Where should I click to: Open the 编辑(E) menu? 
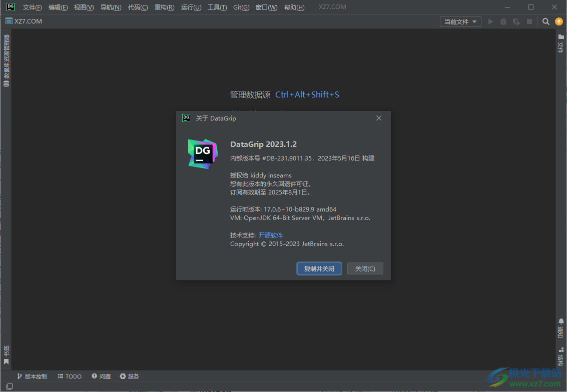tap(58, 7)
